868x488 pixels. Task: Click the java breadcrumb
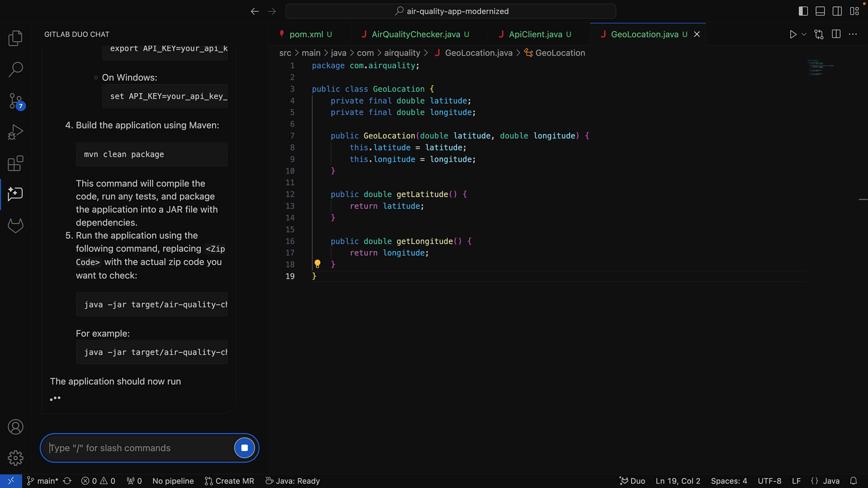(x=339, y=53)
